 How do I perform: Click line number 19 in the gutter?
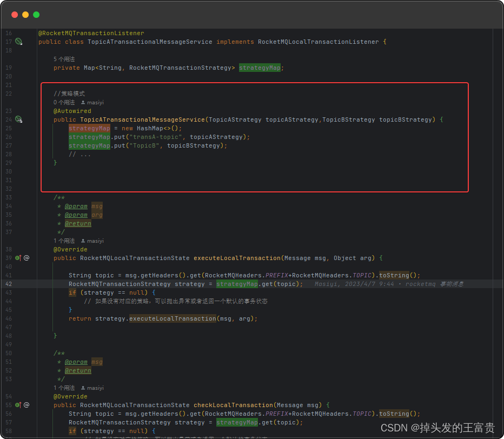tap(9, 68)
